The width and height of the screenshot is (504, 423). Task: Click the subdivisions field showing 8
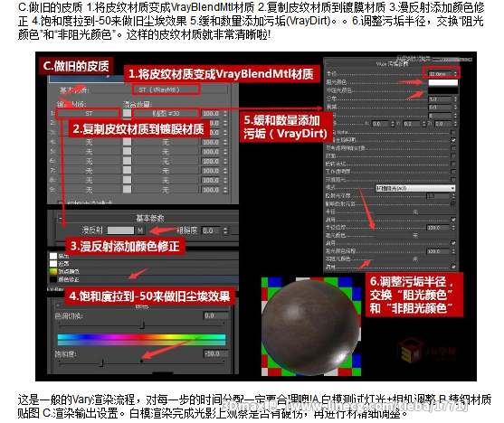pyautogui.click(x=440, y=116)
